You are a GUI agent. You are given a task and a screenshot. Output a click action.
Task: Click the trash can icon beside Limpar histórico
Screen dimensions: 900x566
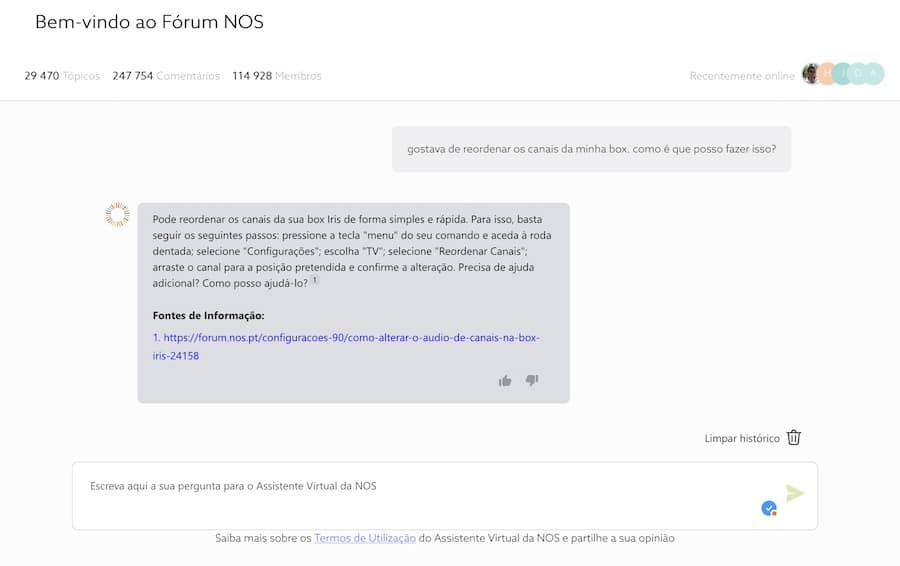pyautogui.click(x=794, y=438)
